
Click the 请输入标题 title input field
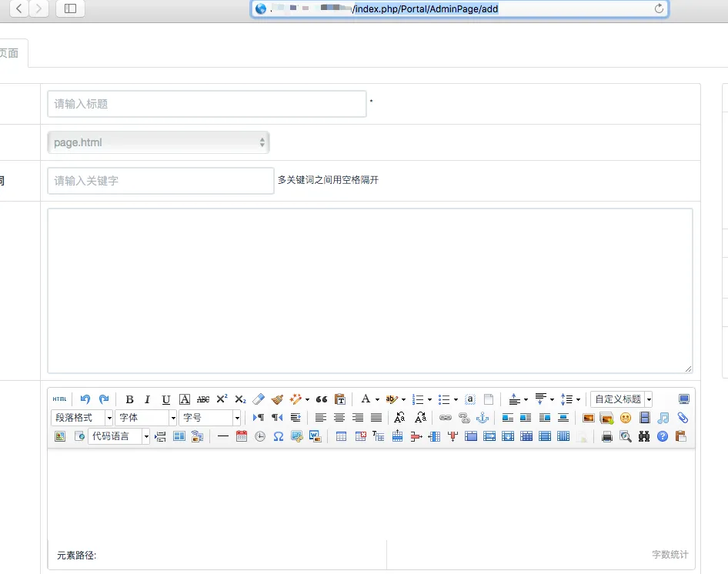point(206,104)
